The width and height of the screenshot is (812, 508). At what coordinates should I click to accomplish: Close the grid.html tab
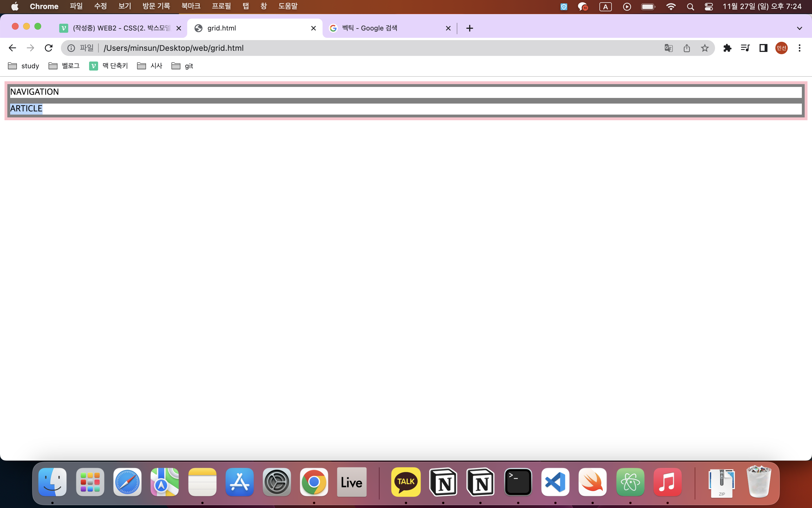click(314, 28)
